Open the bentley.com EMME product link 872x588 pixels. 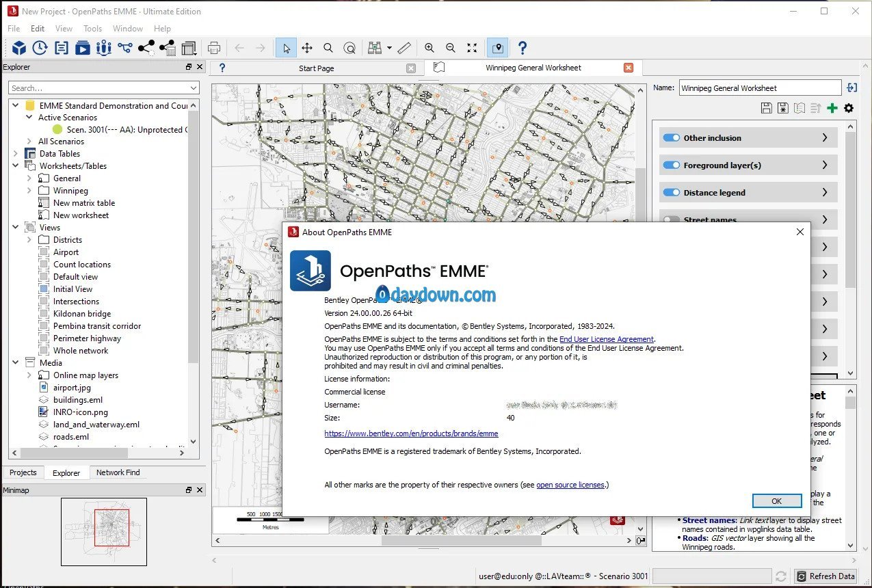click(411, 433)
